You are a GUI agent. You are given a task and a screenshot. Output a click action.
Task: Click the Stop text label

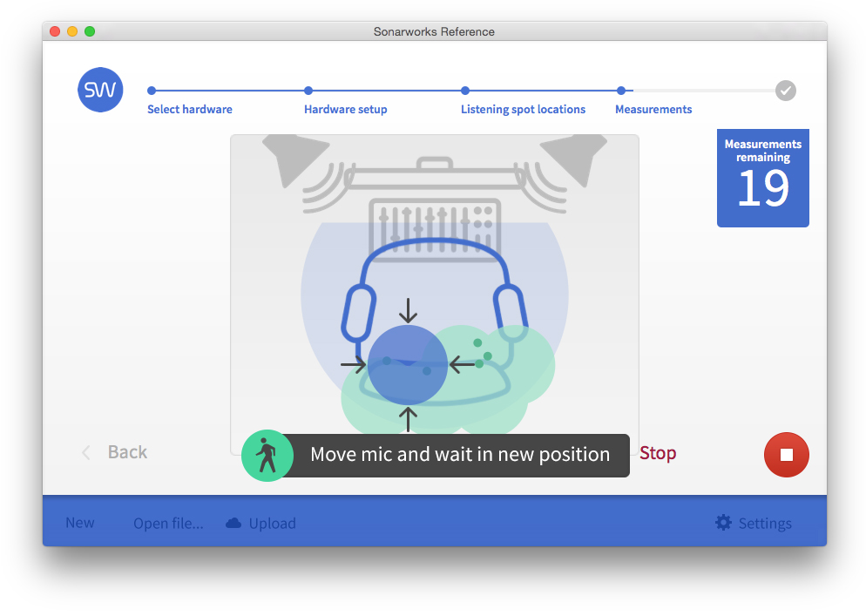tap(658, 453)
